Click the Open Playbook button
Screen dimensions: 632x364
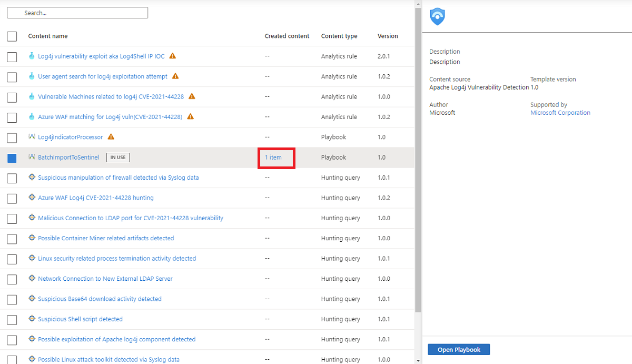pos(459,350)
